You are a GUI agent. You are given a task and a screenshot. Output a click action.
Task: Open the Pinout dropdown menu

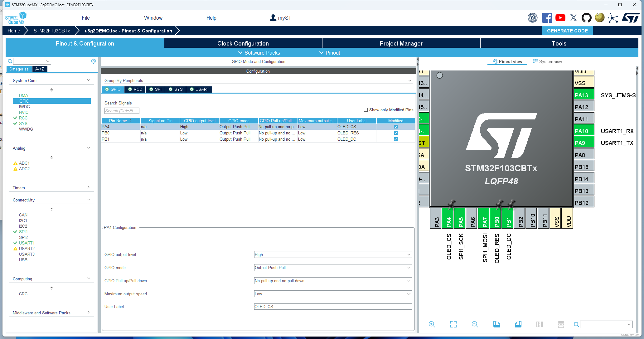point(329,53)
